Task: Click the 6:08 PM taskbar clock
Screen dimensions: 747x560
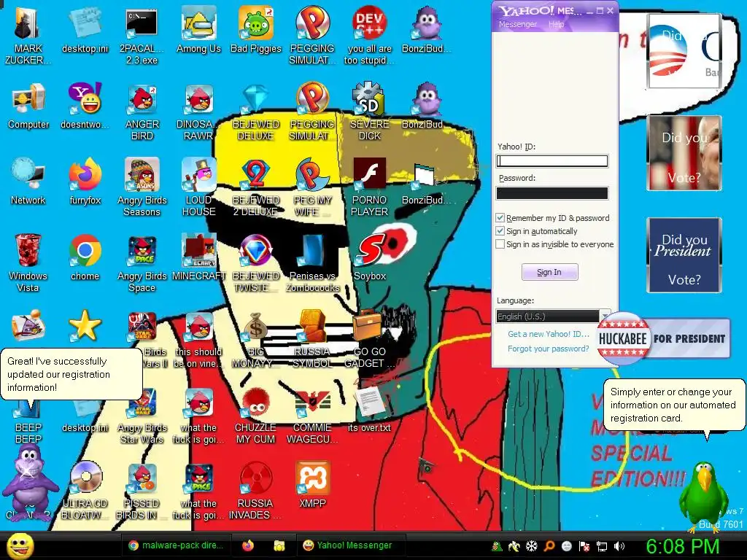Action: click(x=682, y=546)
